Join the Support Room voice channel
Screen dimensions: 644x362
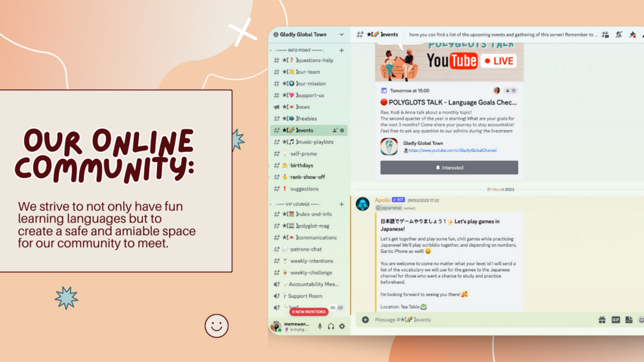(309, 296)
